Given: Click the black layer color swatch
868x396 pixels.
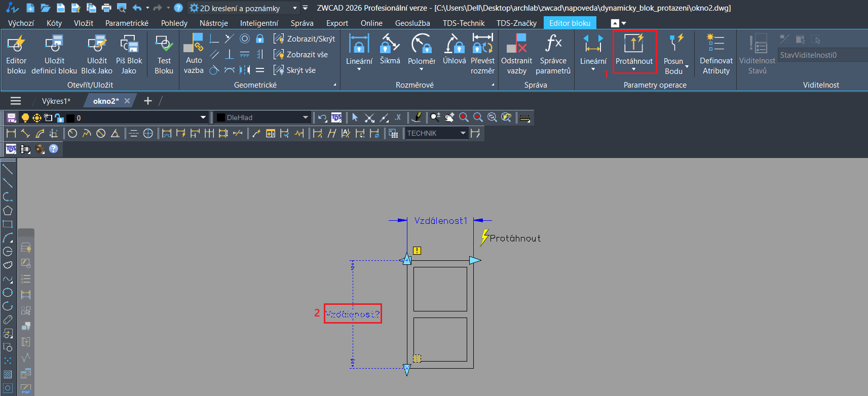Looking at the screenshot, I should click(70, 118).
